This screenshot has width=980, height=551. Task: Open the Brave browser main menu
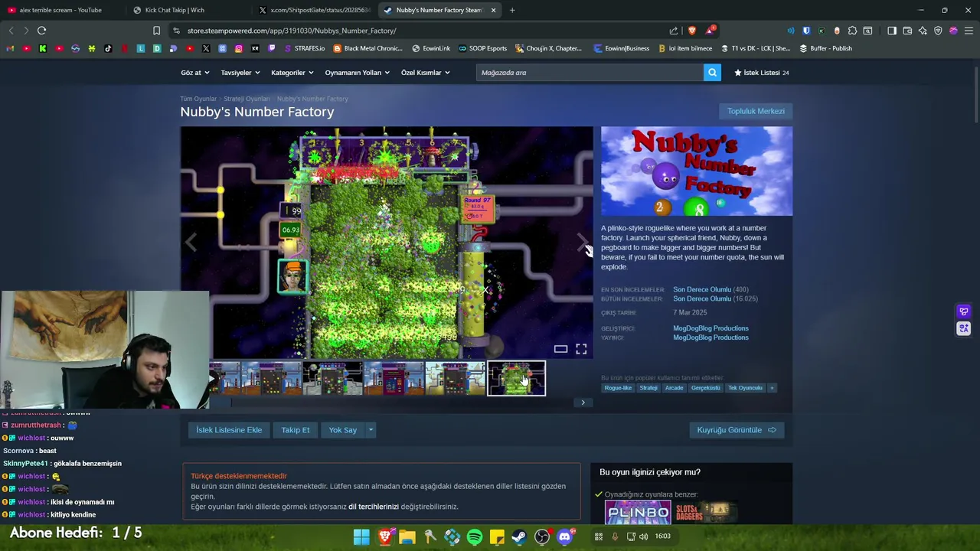coord(969,31)
